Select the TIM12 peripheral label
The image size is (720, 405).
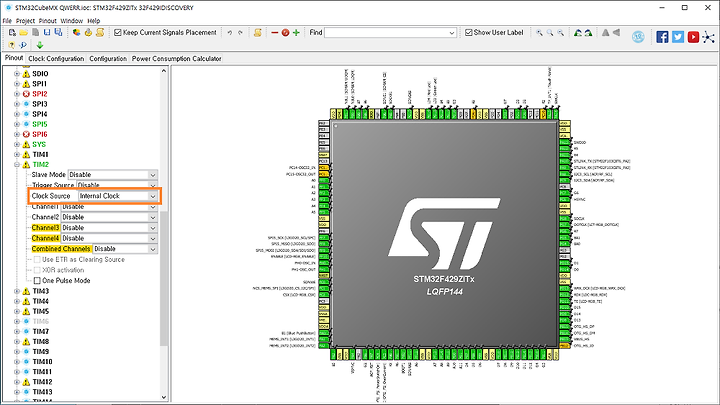[x=42, y=382]
